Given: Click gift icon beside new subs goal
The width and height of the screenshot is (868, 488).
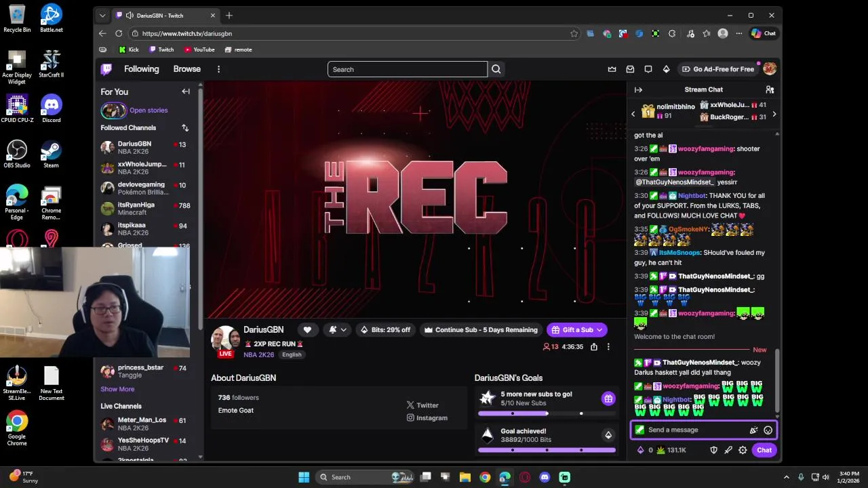Looking at the screenshot, I should [608, 399].
